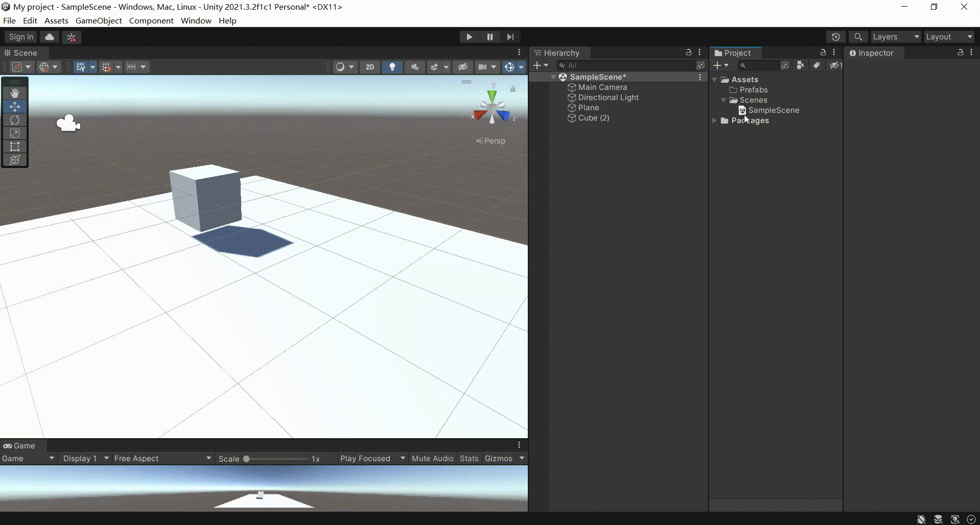Screen dimensions: 980x525
Task: Collapse the SampleScene arrow in Hierarchy
Action: click(553, 77)
